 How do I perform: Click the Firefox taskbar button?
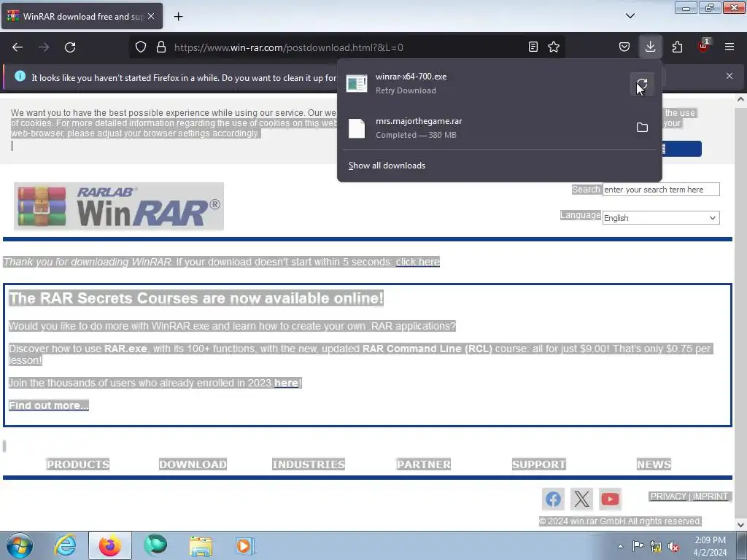coord(109,545)
